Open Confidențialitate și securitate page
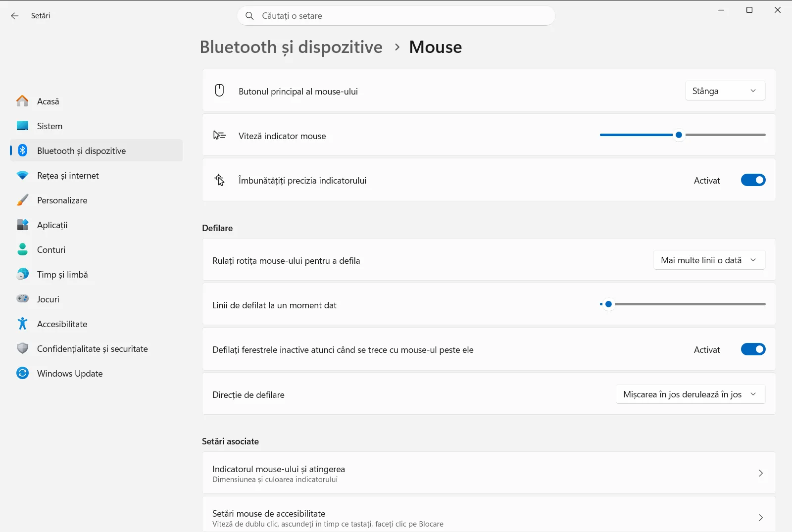The width and height of the screenshot is (792, 532). (x=96, y=348)
